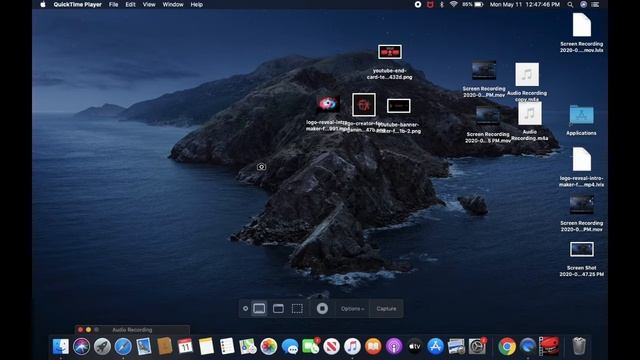Image resolution: width=640 pixels, height=360 pixels.
Task: Click the red status icon in menu bar
Action: coord(430,4)
